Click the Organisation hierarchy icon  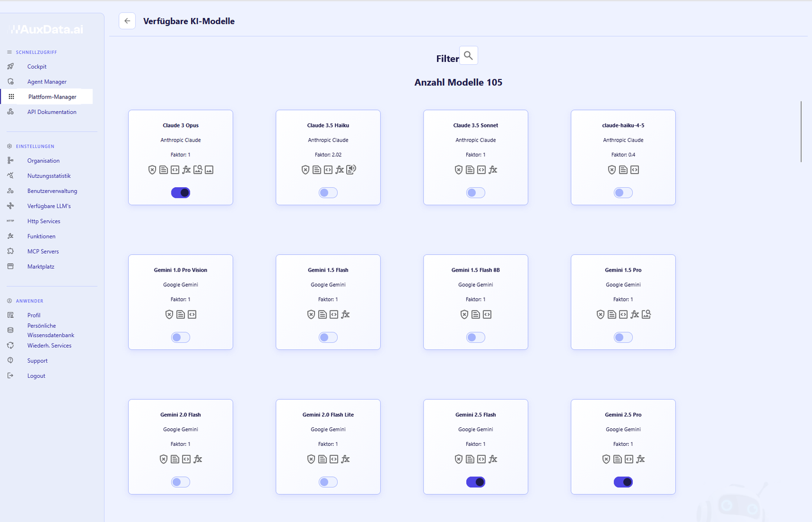10,161
